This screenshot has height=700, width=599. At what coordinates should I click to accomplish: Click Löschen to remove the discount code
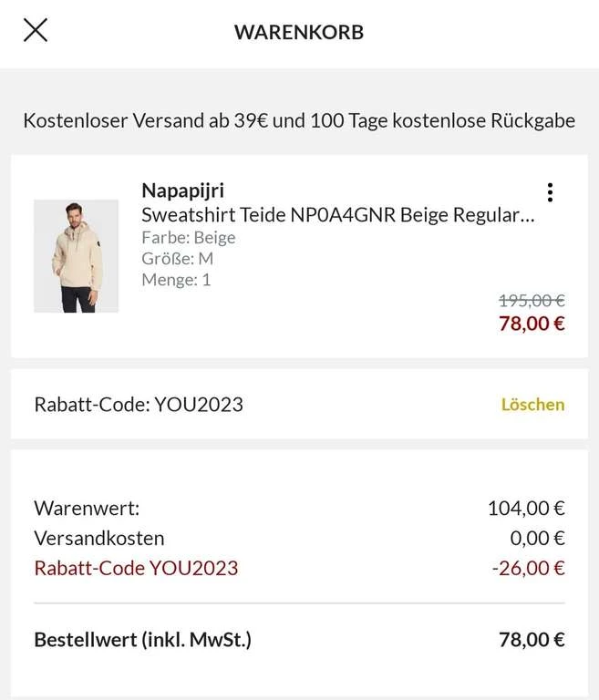(x=532, y=404)
